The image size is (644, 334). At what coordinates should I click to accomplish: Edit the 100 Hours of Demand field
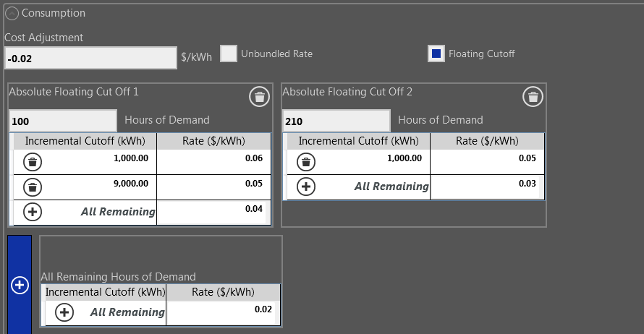(x=63, y=121)
